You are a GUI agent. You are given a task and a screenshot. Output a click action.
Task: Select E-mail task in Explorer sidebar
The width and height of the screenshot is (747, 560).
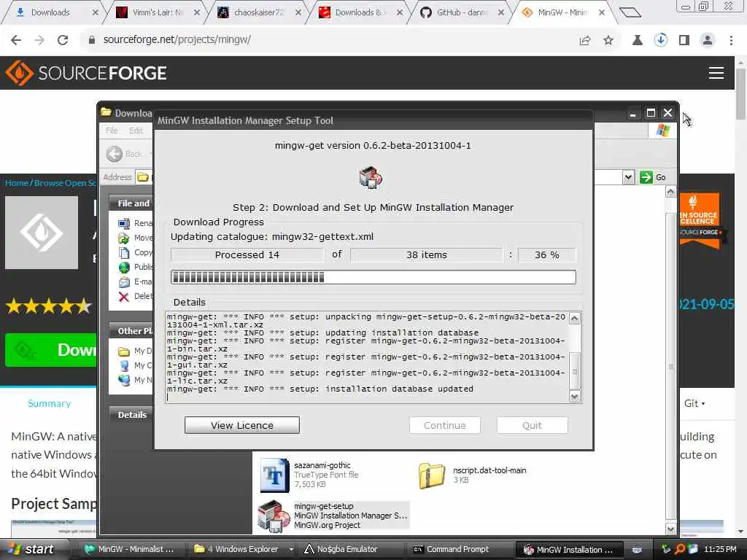point(136,282)
